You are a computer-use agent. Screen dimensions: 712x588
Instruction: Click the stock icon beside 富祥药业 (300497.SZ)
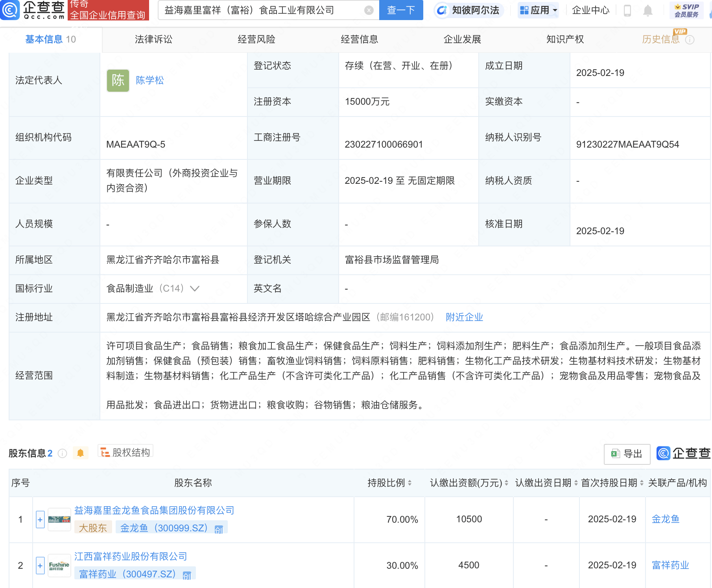pos(187,575)
